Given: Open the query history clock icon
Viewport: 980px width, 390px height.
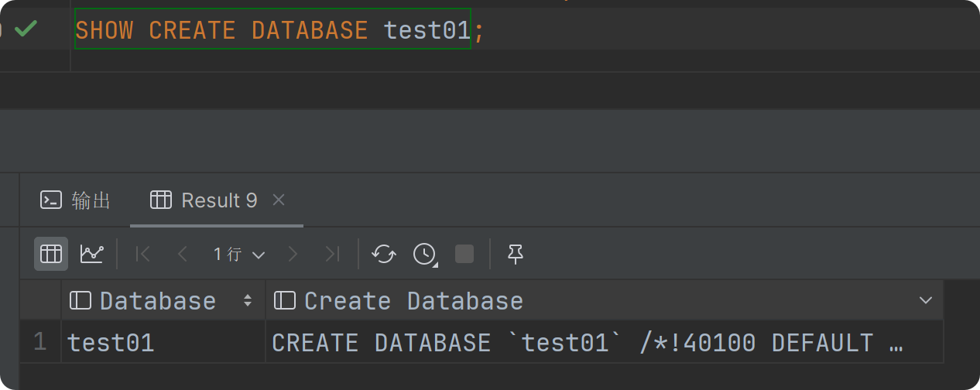Looking at the screenshot, I should coord(424,254).
